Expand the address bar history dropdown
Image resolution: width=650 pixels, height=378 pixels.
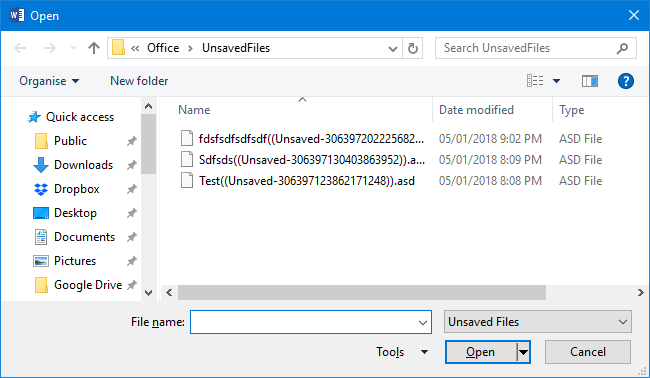[393, 48]
